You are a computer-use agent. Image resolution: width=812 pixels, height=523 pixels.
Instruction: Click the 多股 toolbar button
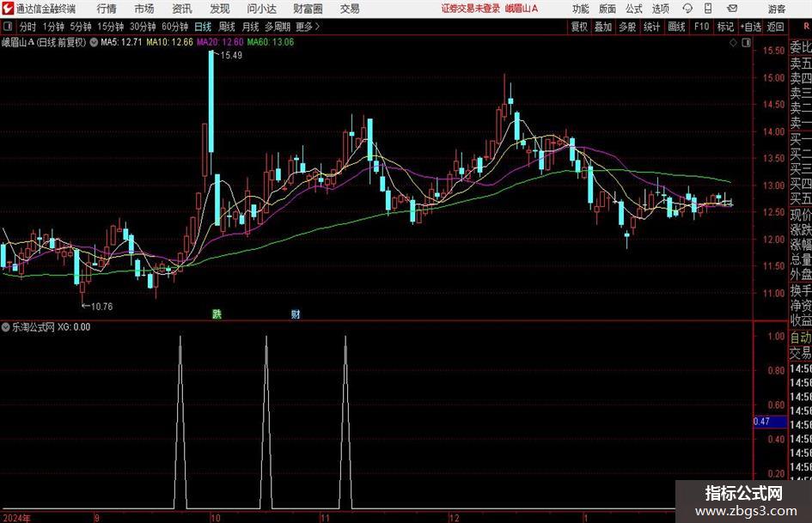(627, 27)
